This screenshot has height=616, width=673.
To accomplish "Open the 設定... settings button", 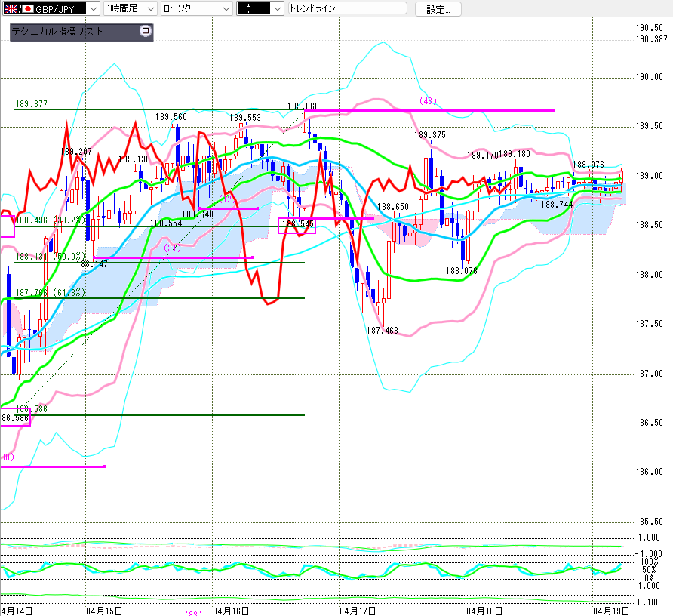I will pos(438,10).
